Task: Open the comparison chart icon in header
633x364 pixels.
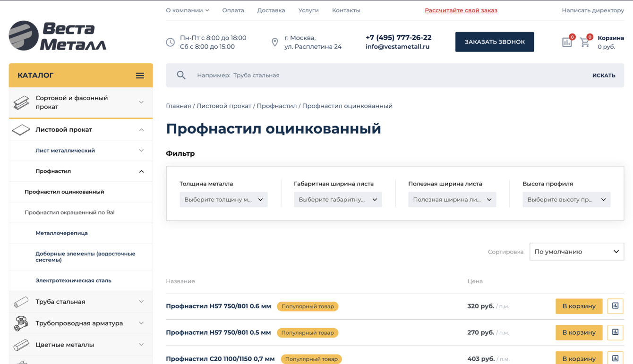Action: tap(567, 42)
